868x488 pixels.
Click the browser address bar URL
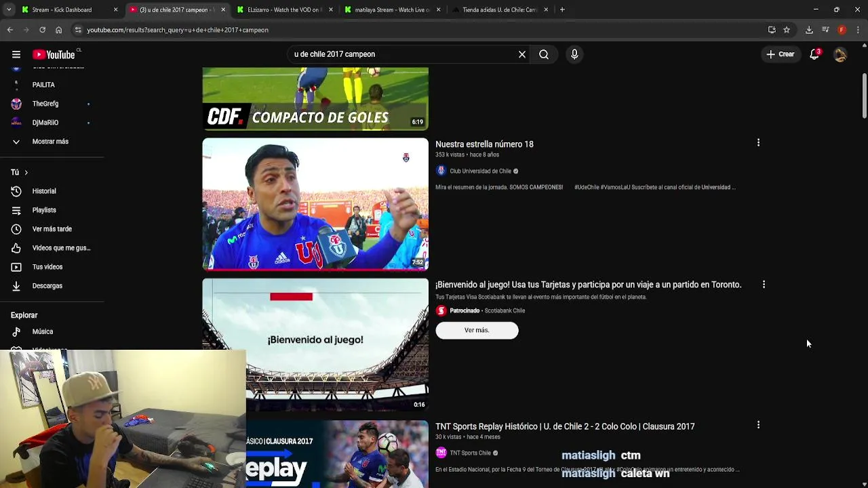pos(178,30)
